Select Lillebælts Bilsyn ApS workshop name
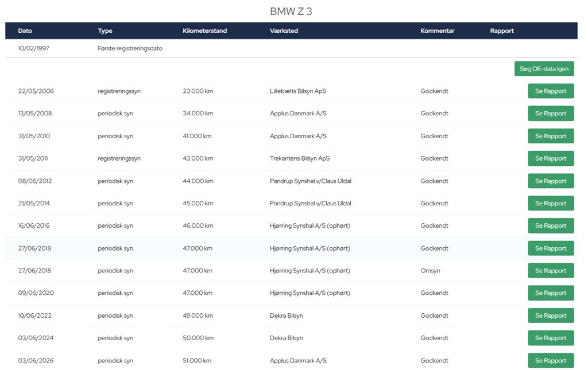Viewport: 588px width, 370px height. click(298, 91)
